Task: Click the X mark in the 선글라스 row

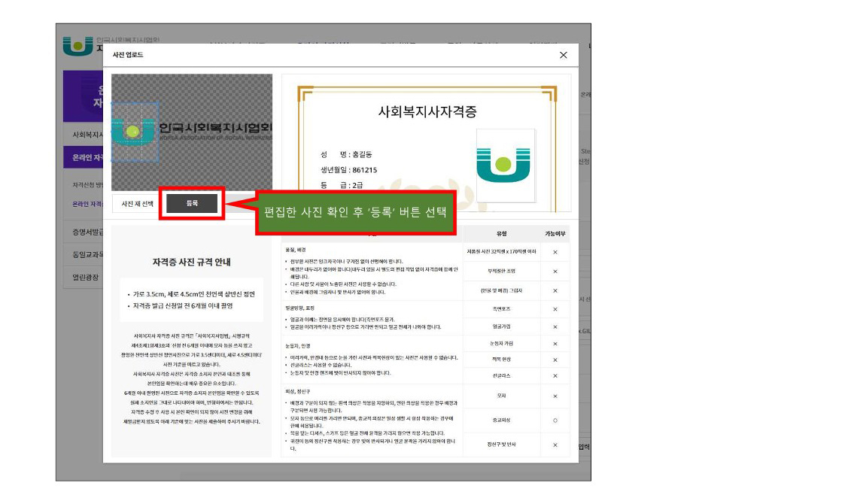Action: click(555, 375)
